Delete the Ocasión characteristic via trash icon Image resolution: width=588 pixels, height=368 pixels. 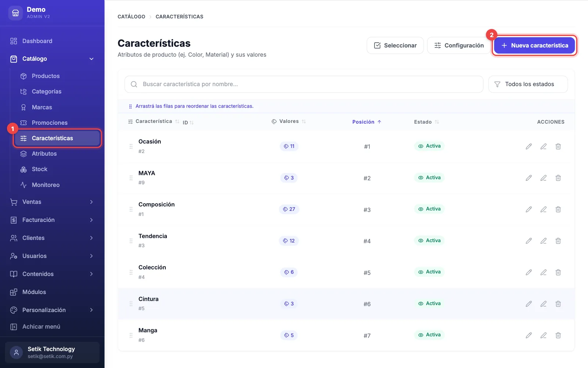coord(558,146)
